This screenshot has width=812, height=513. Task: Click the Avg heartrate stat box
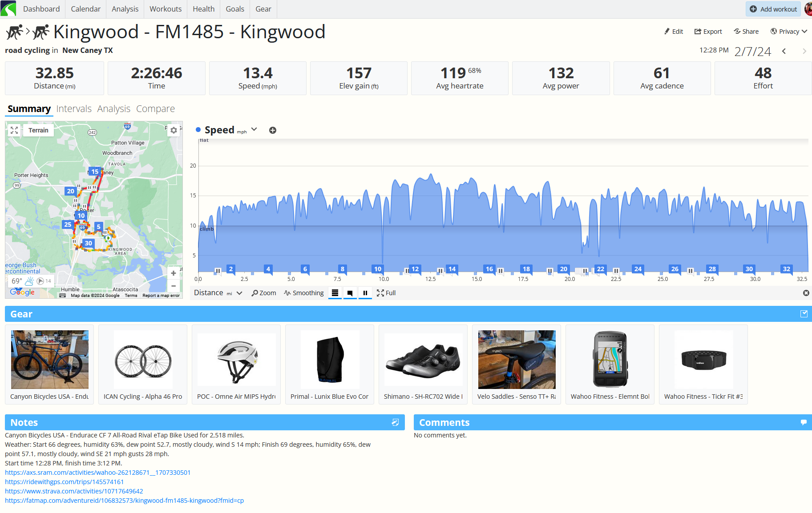[460, 78]
